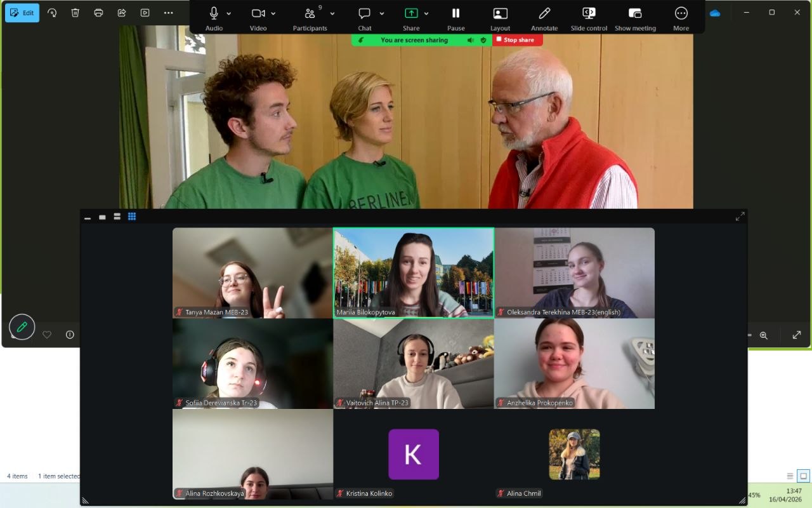Favorite the photo with heart icon
The image size is (812, 508).
click(47, 335)
